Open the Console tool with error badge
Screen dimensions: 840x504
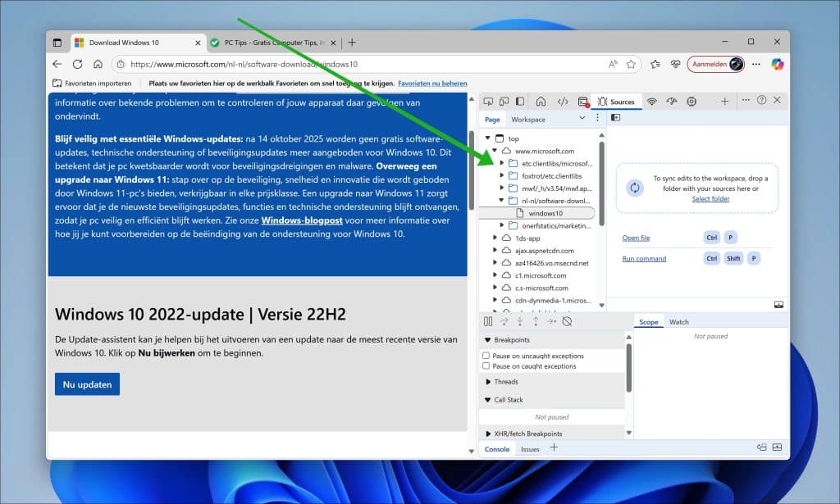click(x=583, y=102)
